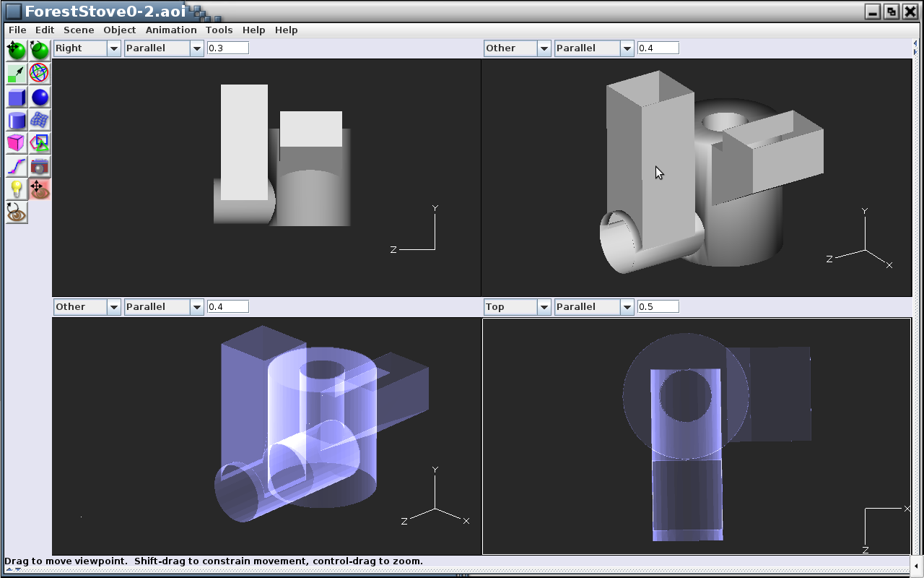Choose the Create Sphere tool
Image resolution: width=924 pixels, height=578 pixels.
40,97
